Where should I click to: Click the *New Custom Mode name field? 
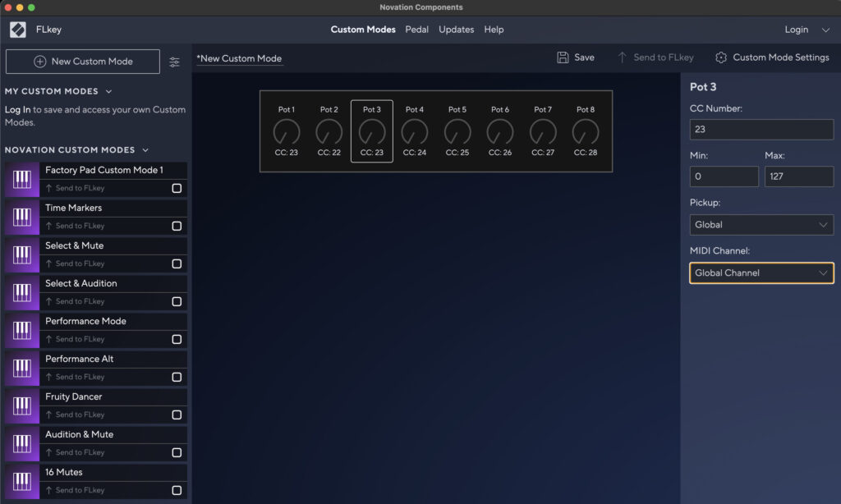[x=239, y=59]
